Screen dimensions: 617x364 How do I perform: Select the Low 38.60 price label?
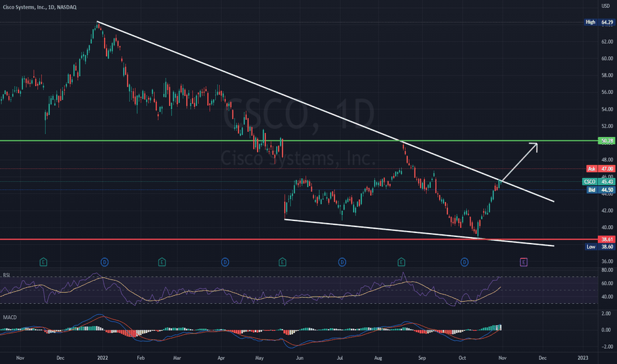coord(600,247)
